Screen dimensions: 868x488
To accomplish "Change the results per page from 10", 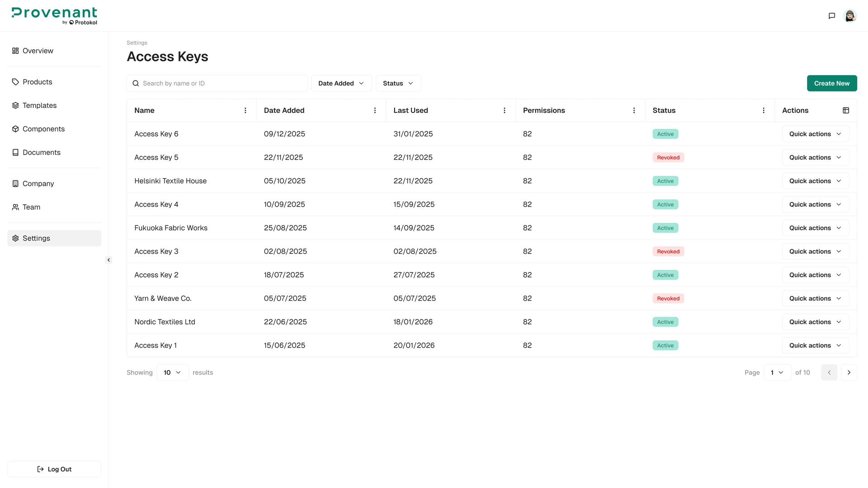I will point(172,372).
